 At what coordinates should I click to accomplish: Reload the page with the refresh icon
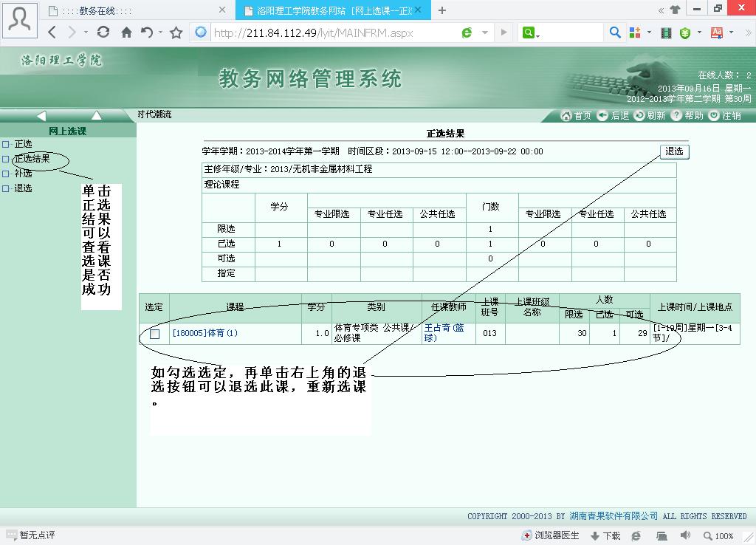[103, 32]
